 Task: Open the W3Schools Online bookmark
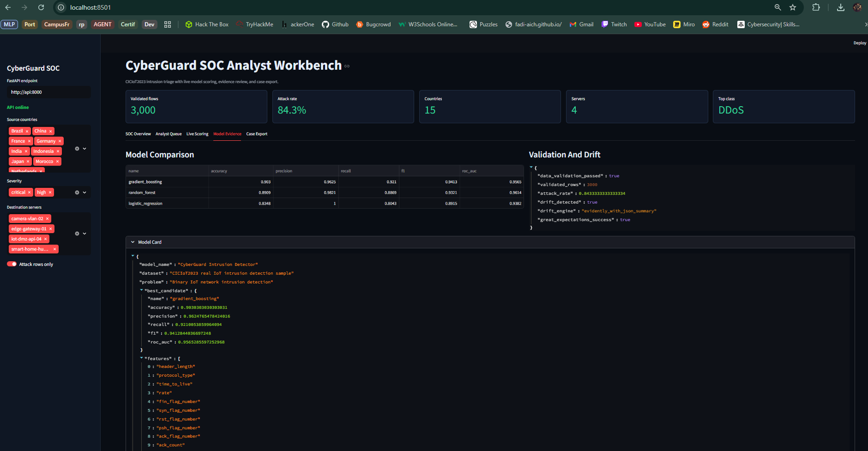click(428, 24)
